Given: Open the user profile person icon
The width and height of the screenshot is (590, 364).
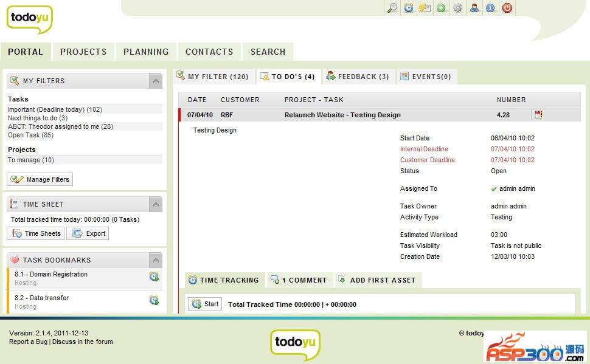Looking at the screenshot, I should (474, 8).
